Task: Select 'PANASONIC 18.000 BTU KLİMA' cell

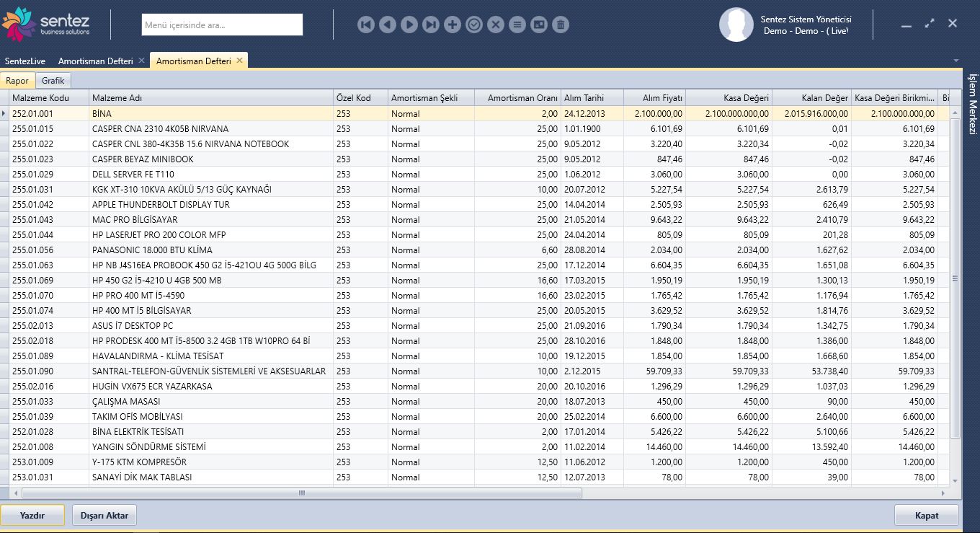Action: point(211,250)
